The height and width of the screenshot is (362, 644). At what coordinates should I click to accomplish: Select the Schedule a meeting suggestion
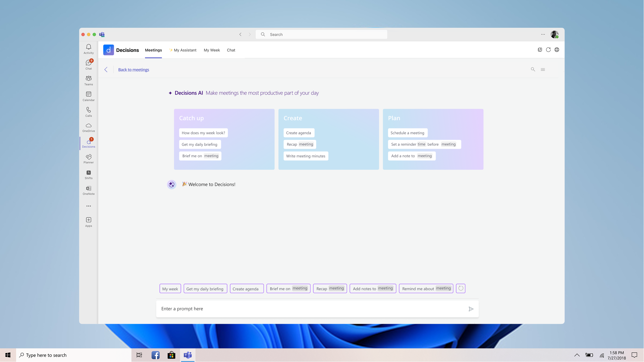coord(407,133)
